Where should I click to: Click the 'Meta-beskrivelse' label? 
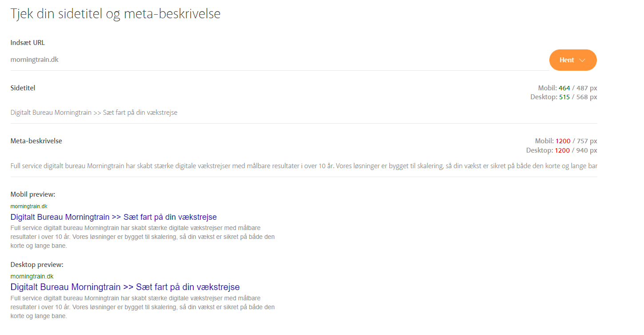(36, 141)
